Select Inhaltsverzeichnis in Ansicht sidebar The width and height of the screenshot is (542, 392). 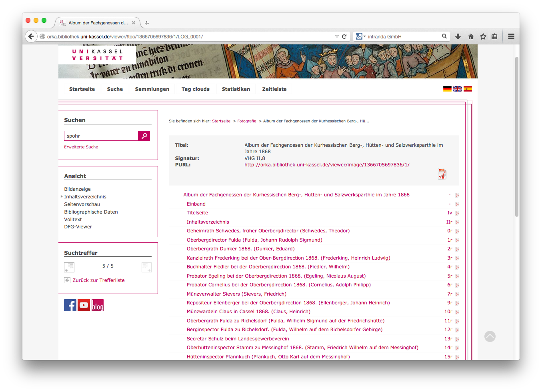click(x=85, y=197)
